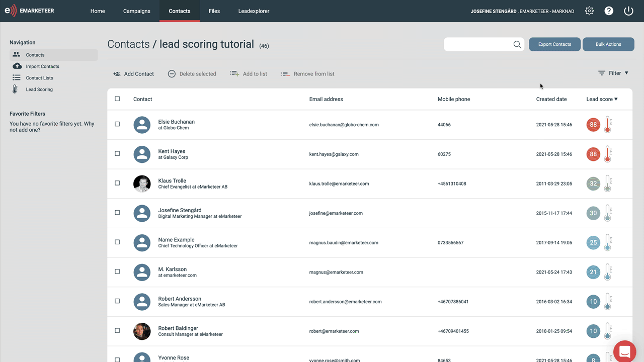Open the help question mark icon
This screenshot has height=362, width=644.
609,11
